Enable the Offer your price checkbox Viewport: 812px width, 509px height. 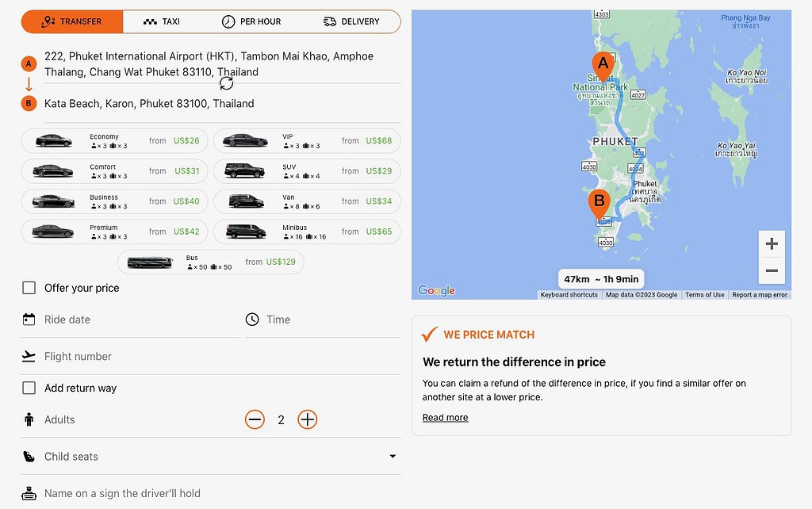[29, 288]
